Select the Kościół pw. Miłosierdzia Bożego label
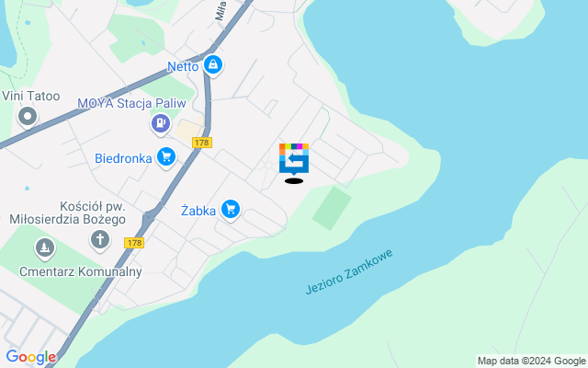The width and height of the screenshot is (588, 368). (x=67, y=213)
